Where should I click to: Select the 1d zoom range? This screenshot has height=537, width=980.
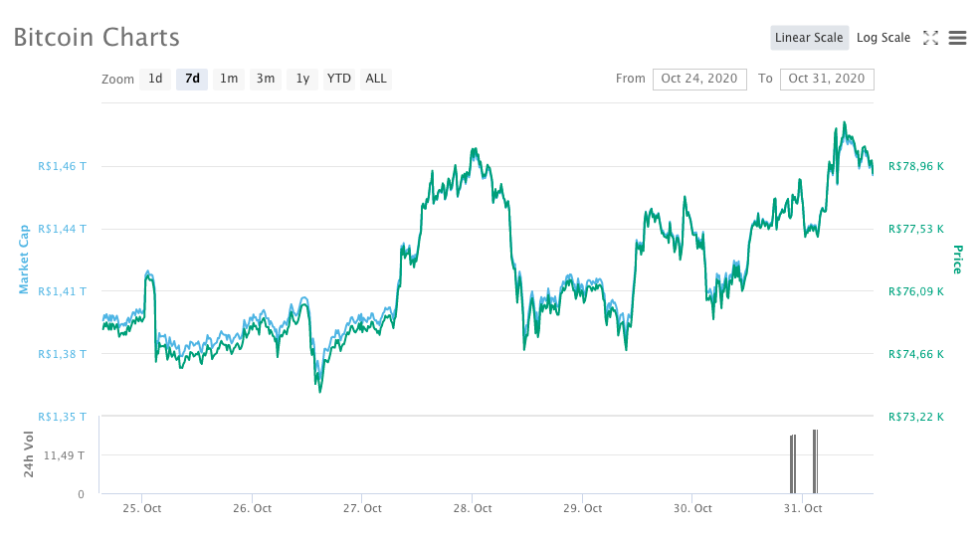[x=155, y=79]
